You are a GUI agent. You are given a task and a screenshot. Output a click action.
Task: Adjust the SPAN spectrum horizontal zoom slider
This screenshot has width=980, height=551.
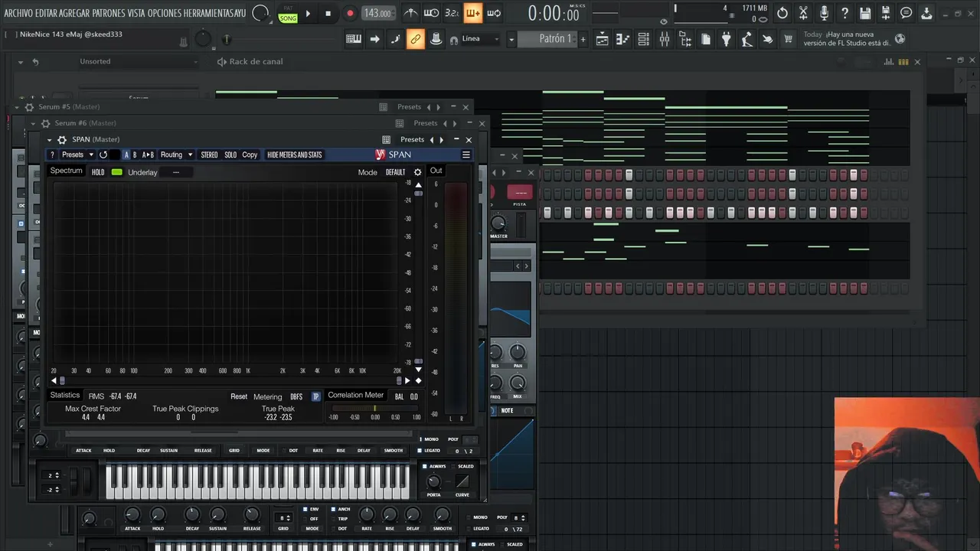pyautogui.click(x=230, y=380)
